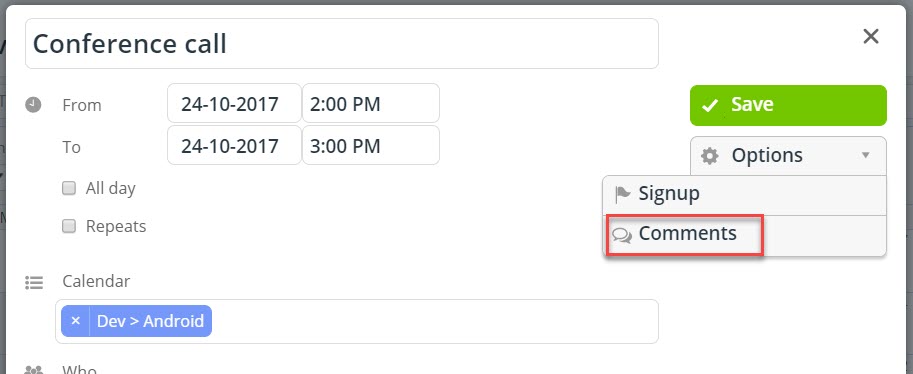The height and width of the screenshot is (374, 913).
Task: Collapse Options using the small arrow
Action: click(866, 155)
